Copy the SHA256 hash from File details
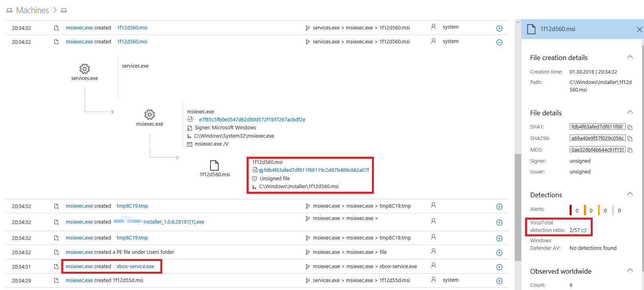This screenshot has width=644, height=290. 630,139
